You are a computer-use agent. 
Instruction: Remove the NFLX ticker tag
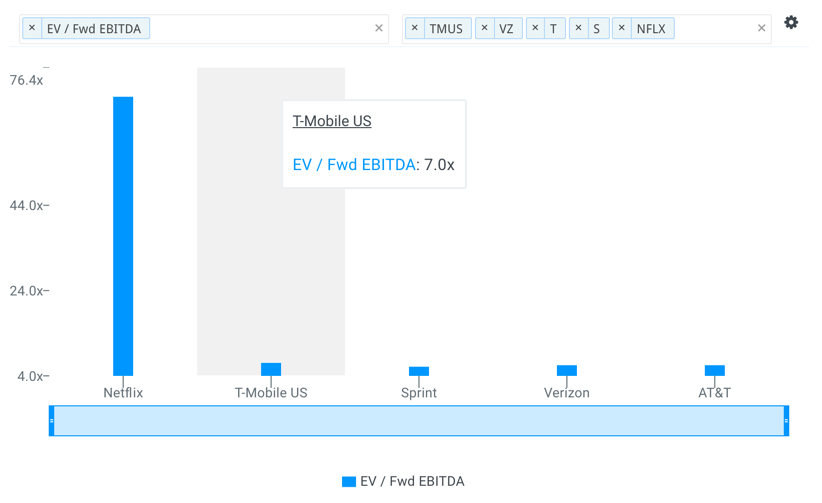point(622,28)
